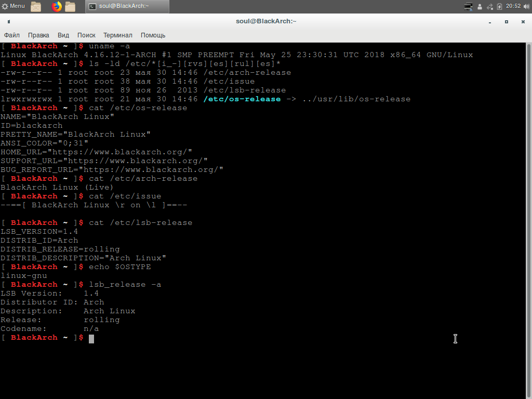532x399 pixels.
Task: Click the "BlackArch Linux (Live)" output line
Action: (57, 187)
